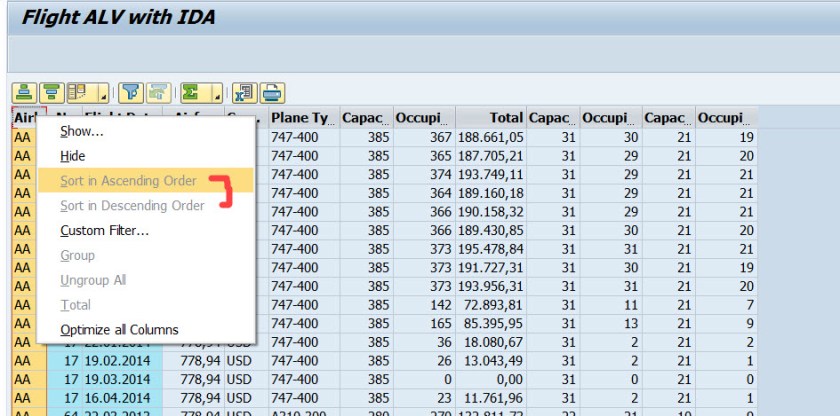Choose Show... from the context menu
The width and height of the screenshot is (840, 416).
[x=82, y=131]
